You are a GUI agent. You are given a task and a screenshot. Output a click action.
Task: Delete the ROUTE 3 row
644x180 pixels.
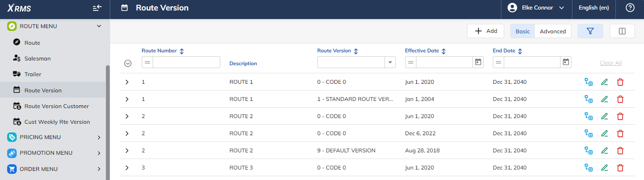click(x=620, y=168)
